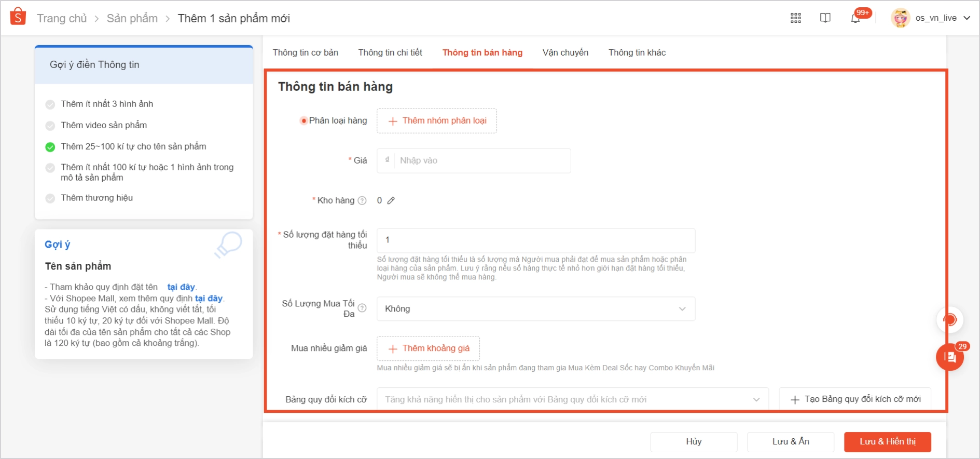Show help tooltip for Kho hàng
This screenshot has width=980, height=459.
coord(362,200)
